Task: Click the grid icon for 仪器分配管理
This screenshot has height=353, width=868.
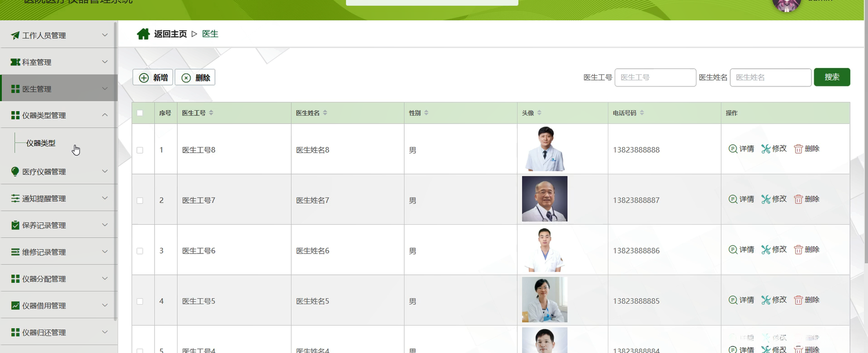Action: (15, 279)
